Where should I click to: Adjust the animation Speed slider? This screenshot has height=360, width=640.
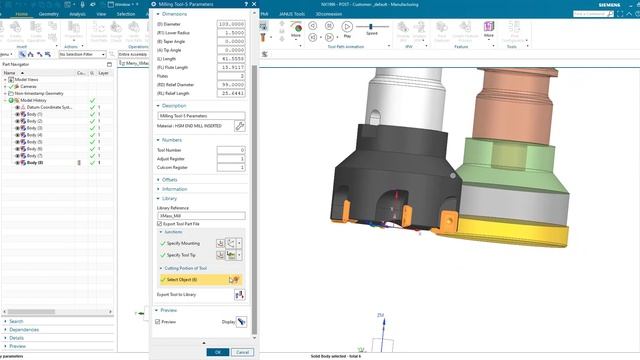point(371,27)
